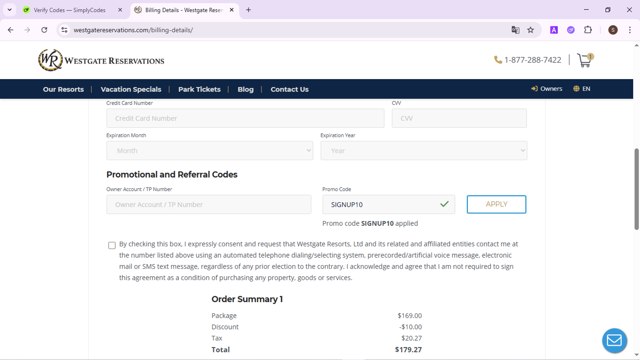The width and height of the screenshot is (640, 360).
Task: Click the page vertical scrollbar thumb
Action: point(636,189)
